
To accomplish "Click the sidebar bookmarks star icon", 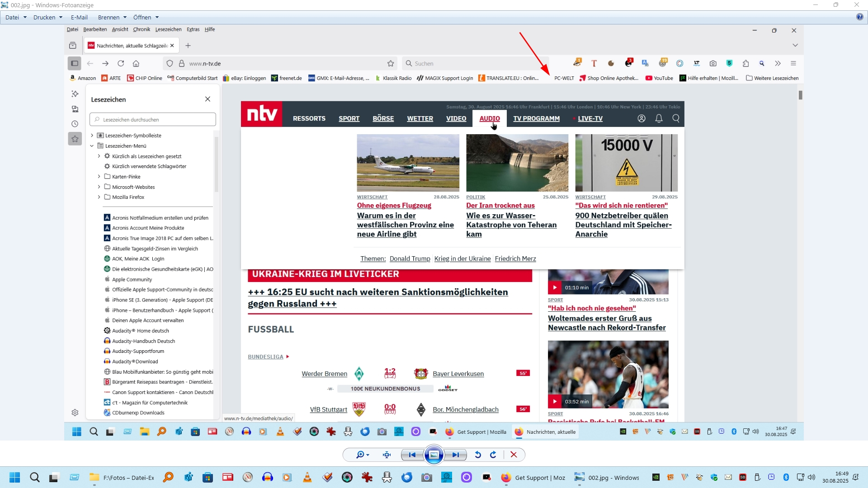I will click(x=75, y=139).
